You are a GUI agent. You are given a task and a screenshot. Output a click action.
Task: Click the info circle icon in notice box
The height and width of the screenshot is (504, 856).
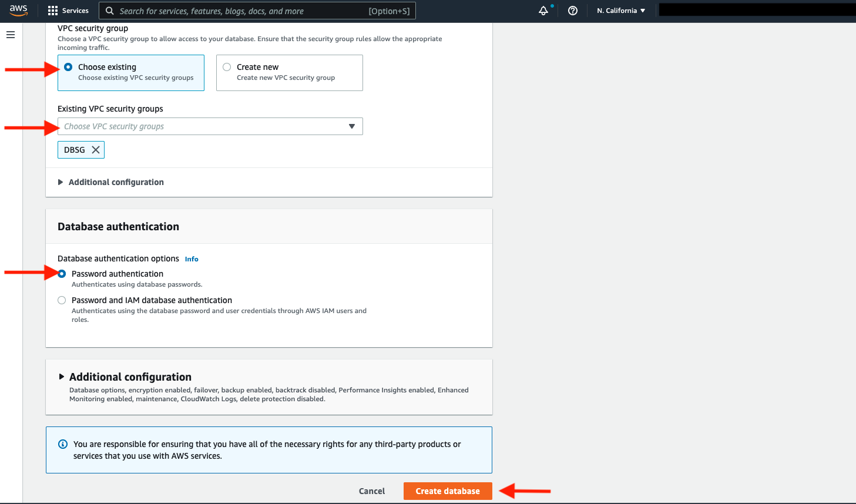click(63, 444)
